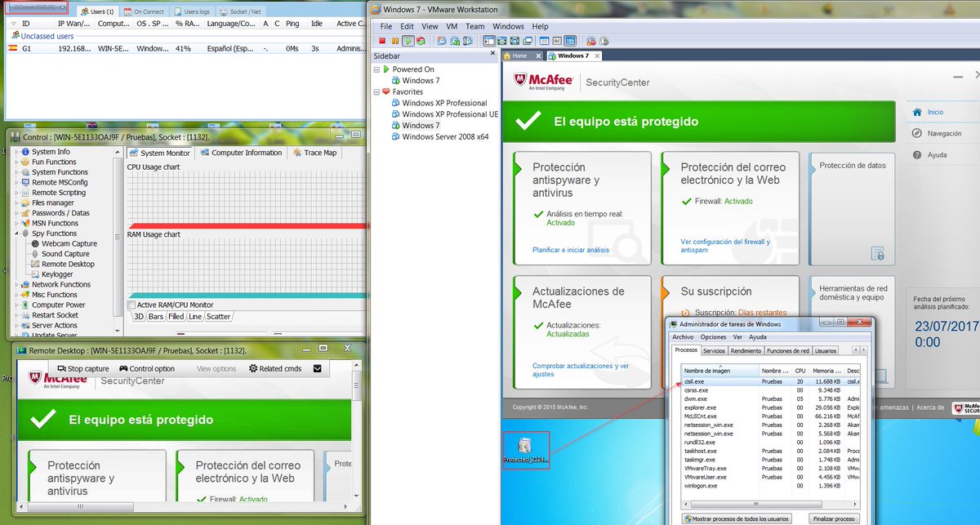Expand the MSN Functions tree node
Image resolution: width=980 pixels, height=525 pixels.
click(x=16, y=223)
